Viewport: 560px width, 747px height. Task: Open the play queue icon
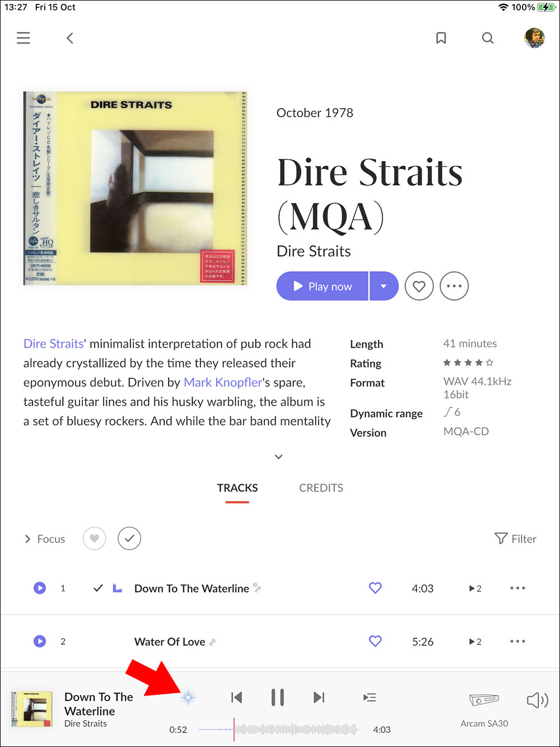click(370, 698)
